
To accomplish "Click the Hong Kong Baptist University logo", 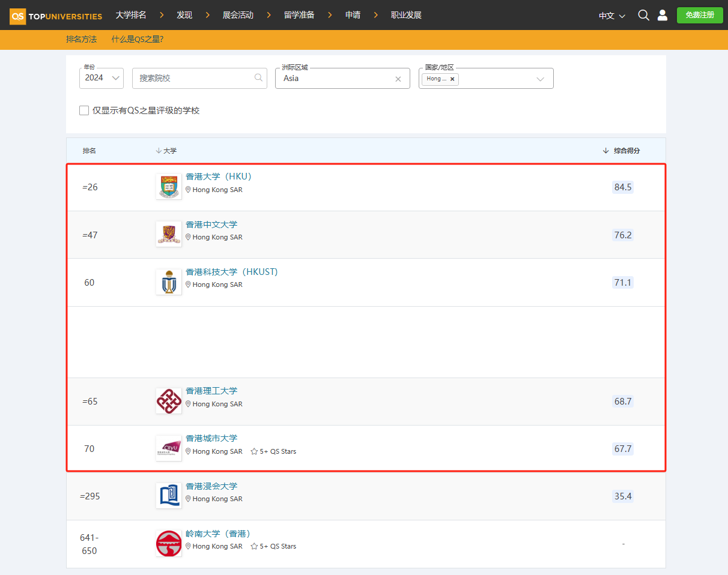I will point(168,496).
